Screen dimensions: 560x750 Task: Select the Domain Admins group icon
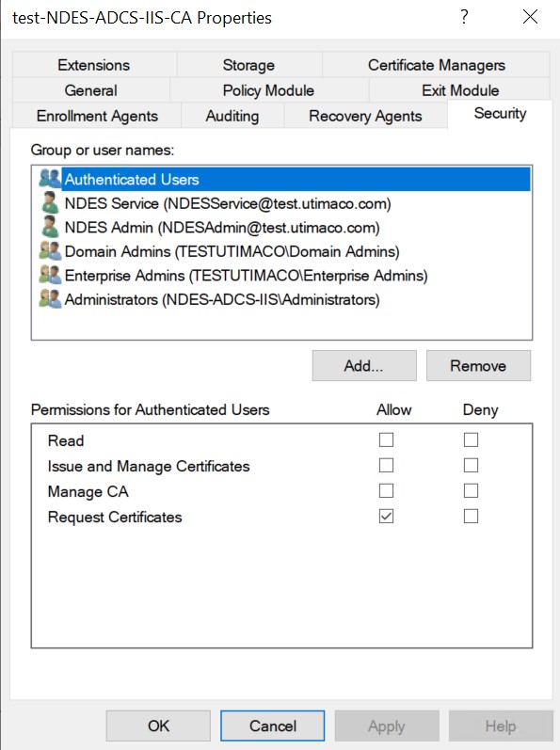pos(50,250)
